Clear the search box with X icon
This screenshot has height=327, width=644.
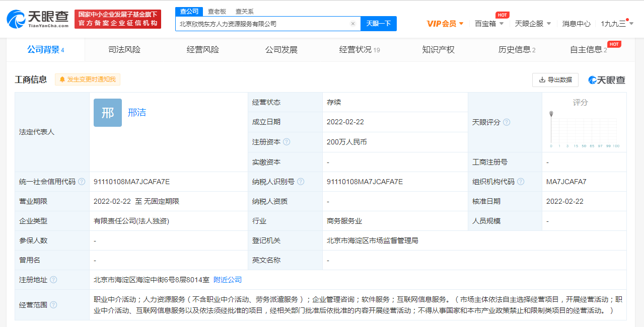(x=352, y=24)
